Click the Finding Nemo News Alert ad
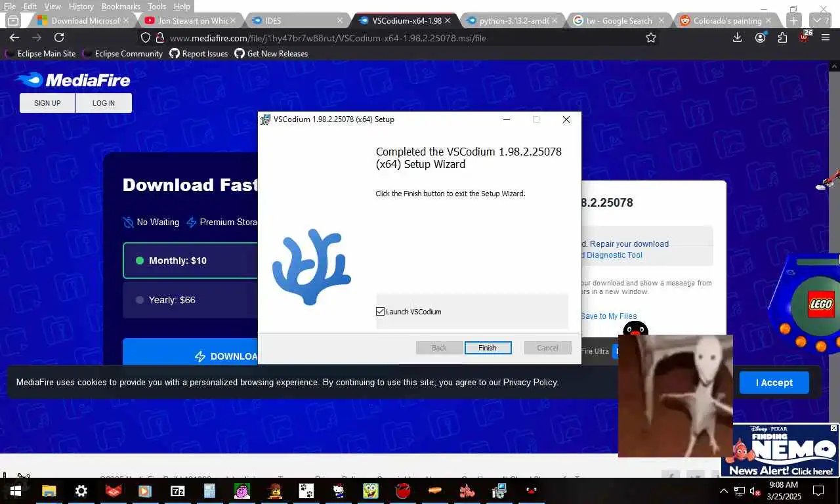Image resolution: width=840 pixels, height=504 pixels. point(780,451)
